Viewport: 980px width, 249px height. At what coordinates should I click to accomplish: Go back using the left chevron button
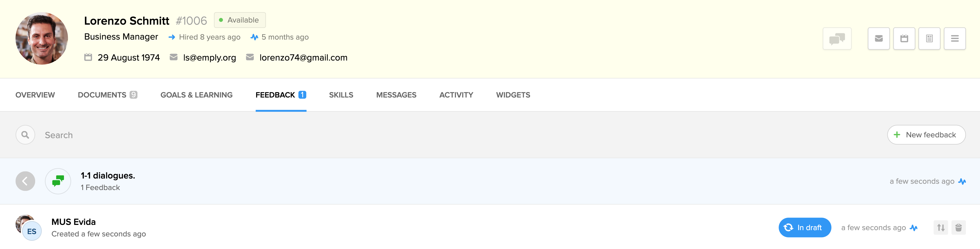click(x=25, y=181)
